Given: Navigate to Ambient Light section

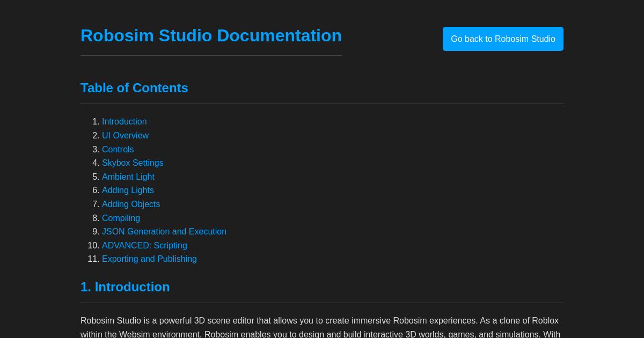Looking at the screenshot, I should coord(128,177).
